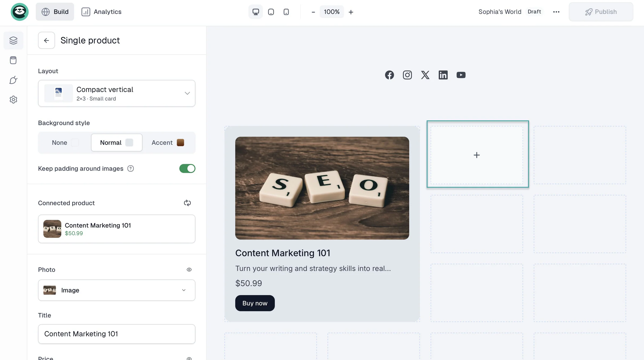Click the SEO tiles product image
644x360 pixels.
[x=322, y=188]
